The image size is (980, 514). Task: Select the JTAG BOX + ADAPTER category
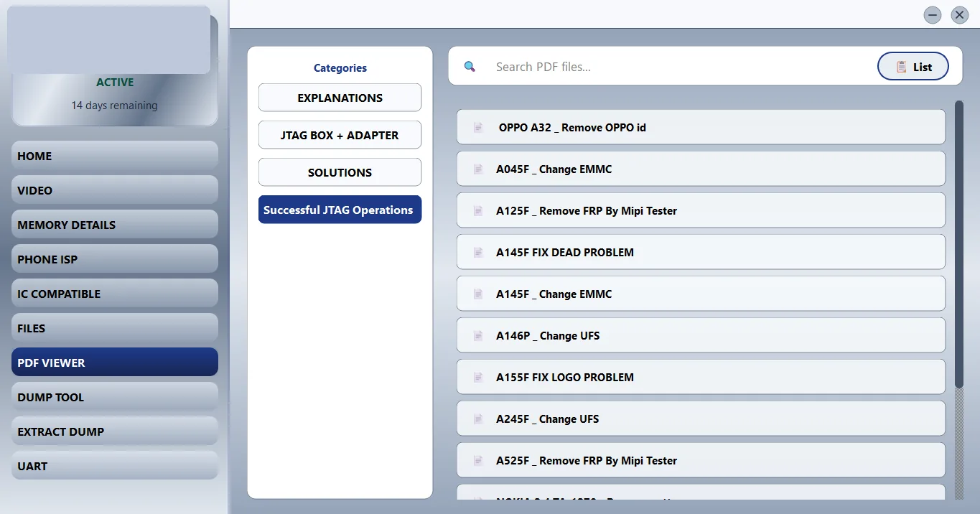[340, 135]
